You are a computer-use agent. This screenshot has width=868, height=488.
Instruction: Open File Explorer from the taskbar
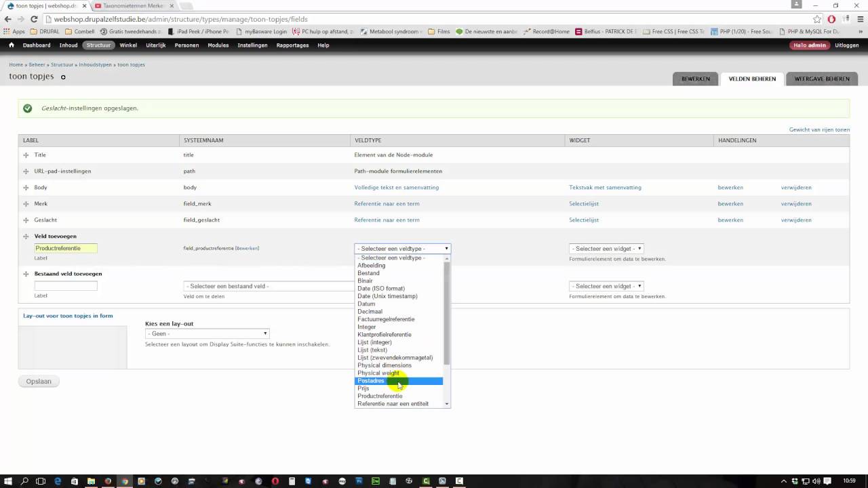(91, 481)
